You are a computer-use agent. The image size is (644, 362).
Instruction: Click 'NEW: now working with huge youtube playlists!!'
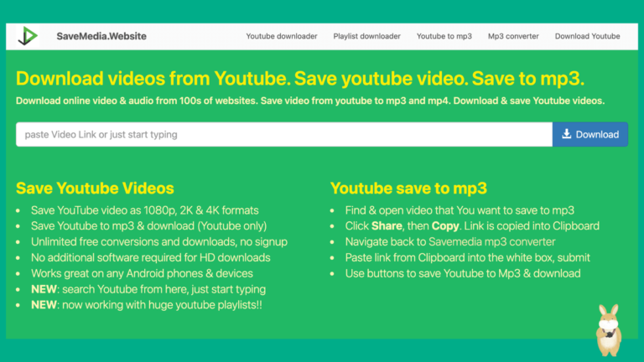[147, 305]
